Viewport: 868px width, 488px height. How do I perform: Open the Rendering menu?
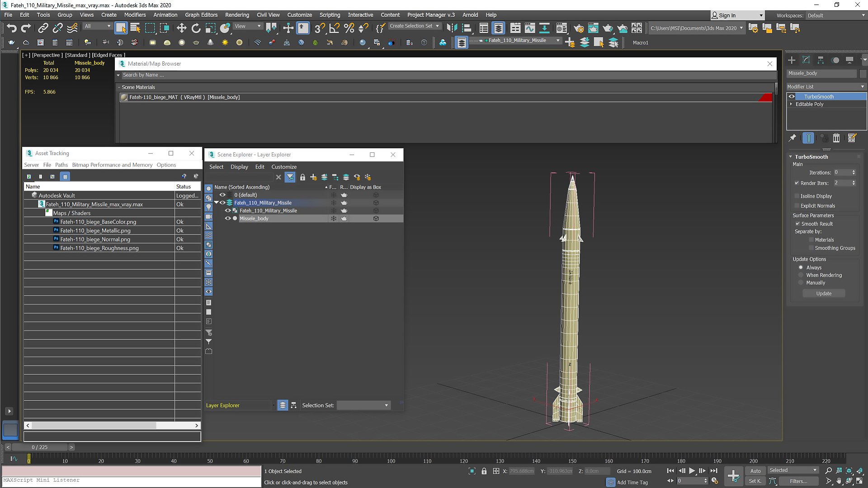point(237,15)
